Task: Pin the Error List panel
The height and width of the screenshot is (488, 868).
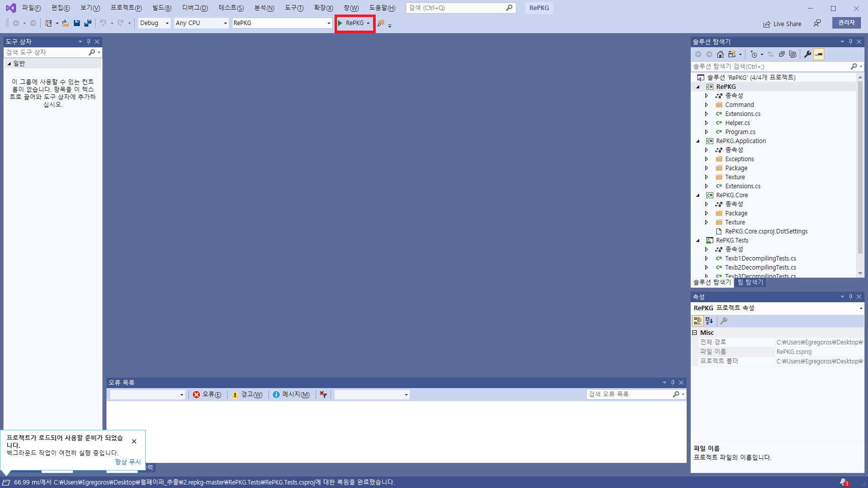Action: [x=673, y=383]
